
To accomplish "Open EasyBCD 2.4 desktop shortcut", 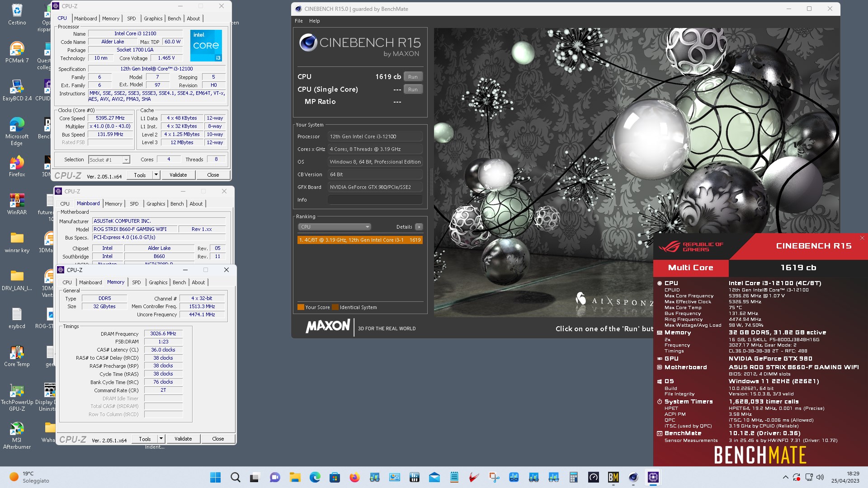I will point(17,90).
